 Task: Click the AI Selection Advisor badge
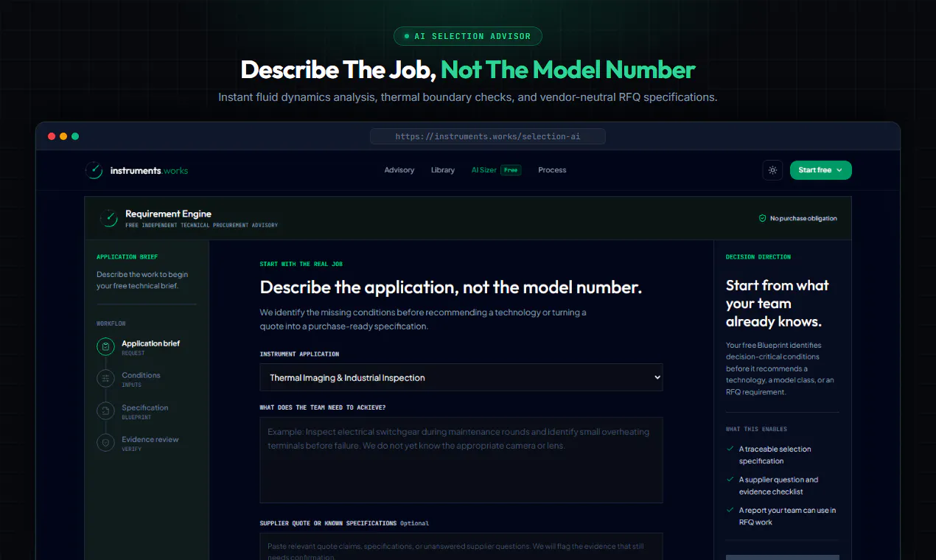(x=468, y=36)
